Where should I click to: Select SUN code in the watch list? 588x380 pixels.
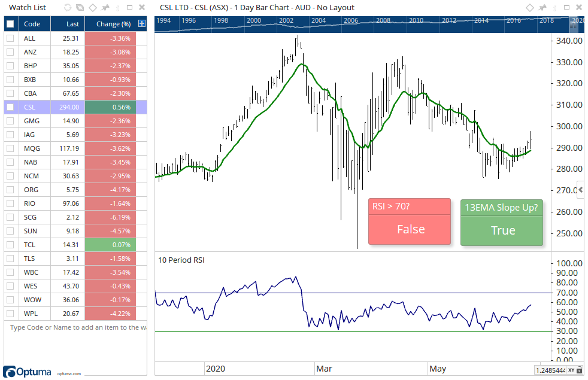point(31,231)
